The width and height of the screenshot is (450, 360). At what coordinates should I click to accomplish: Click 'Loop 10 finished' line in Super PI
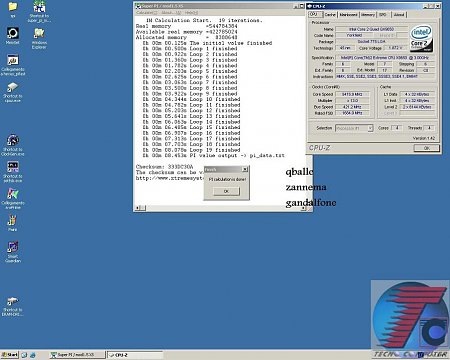191,99
